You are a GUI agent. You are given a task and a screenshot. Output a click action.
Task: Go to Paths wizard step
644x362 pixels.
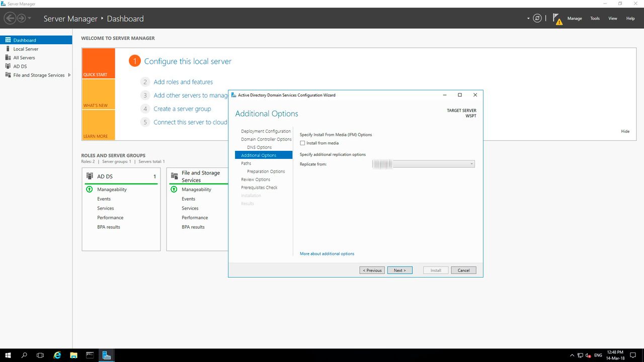[246, 163]
